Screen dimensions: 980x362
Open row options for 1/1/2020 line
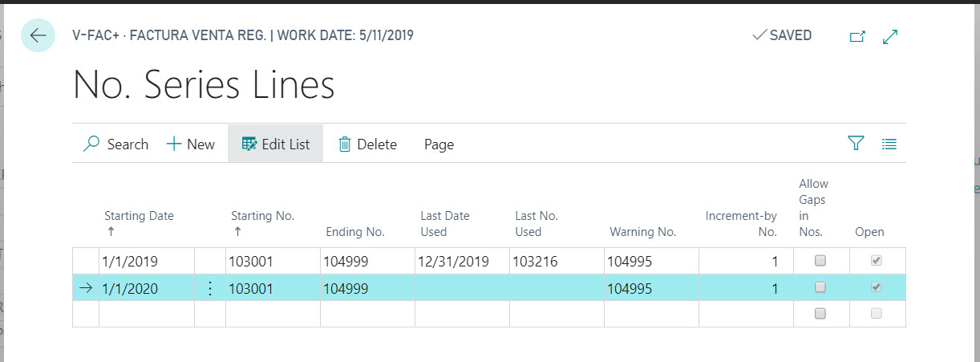(210, 289)
